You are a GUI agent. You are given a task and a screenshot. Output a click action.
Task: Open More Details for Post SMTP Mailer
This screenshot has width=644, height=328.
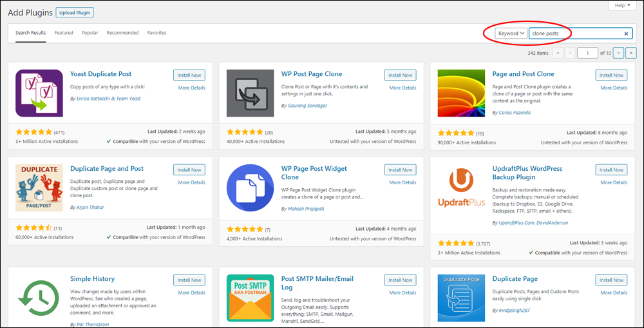[x=402, y=293]
